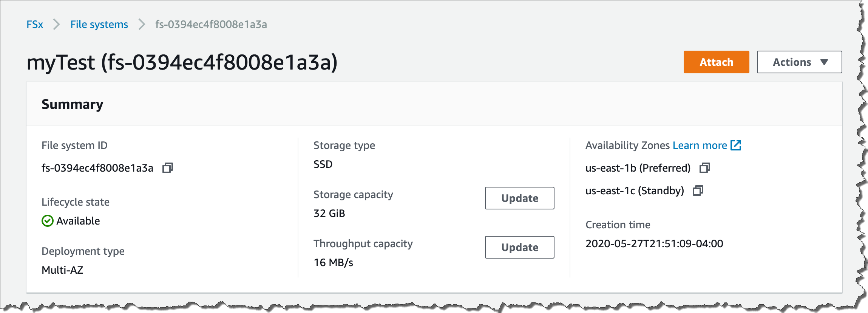Click the SSD storage type value

click(323, 164)
